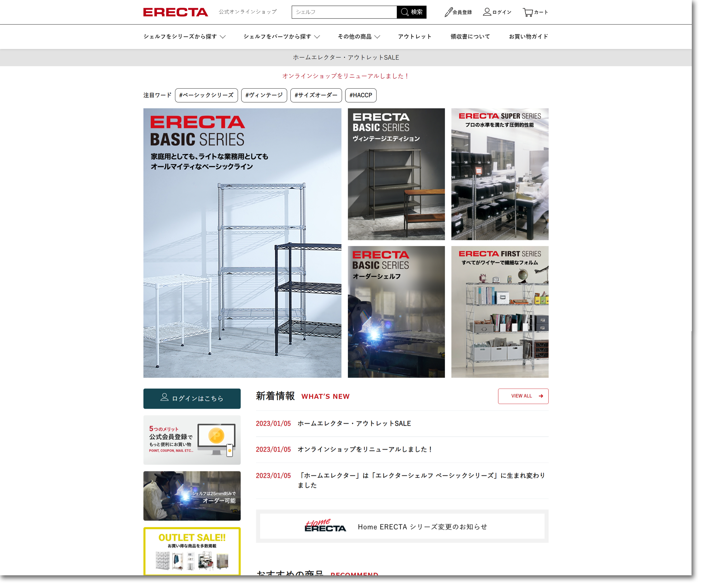Open the ホームエレクター・アウトレットSALE news link

[x=354, y=423]
